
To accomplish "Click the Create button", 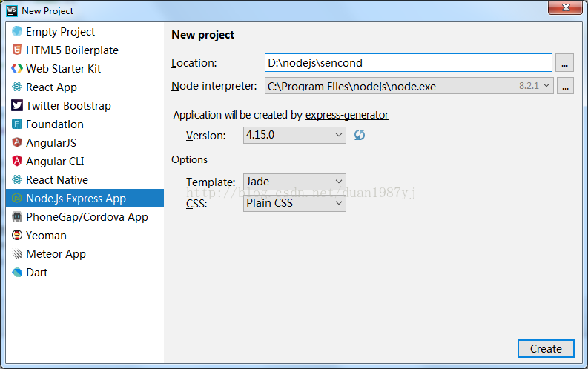I will coord(546,349).
